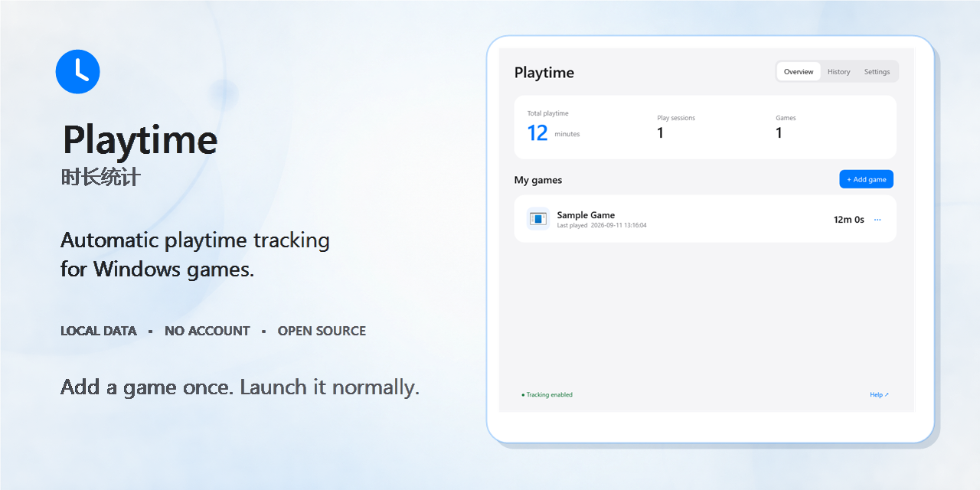
Task: Switch to the Overview tab
Action: [799, 72]
